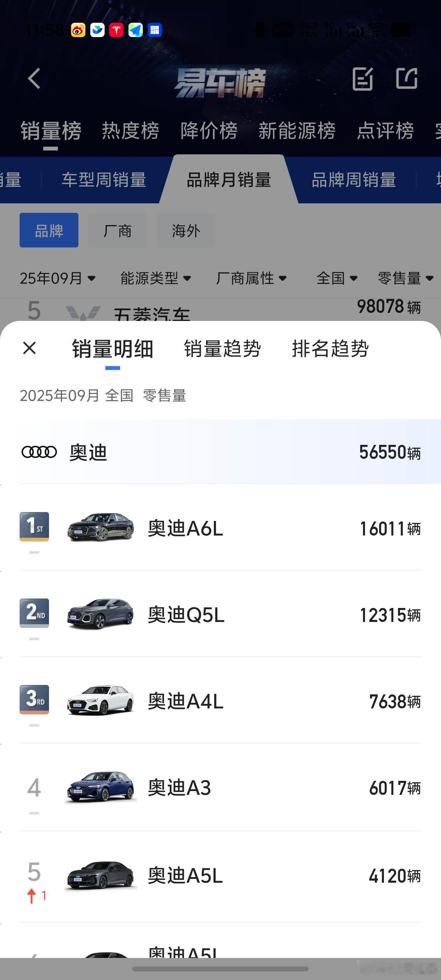
Task: Close the sales detail sheet
Action: pos(29,348)
